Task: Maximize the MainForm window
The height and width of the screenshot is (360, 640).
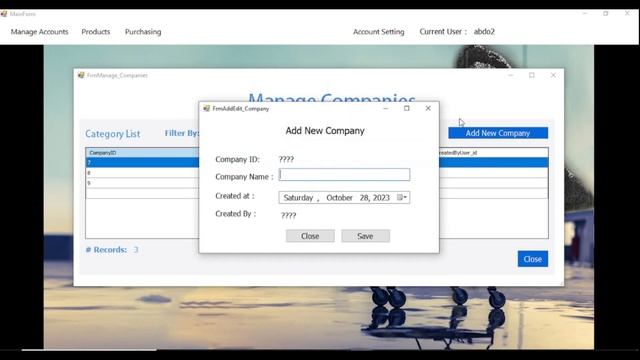Action: [x=606, y=13]
